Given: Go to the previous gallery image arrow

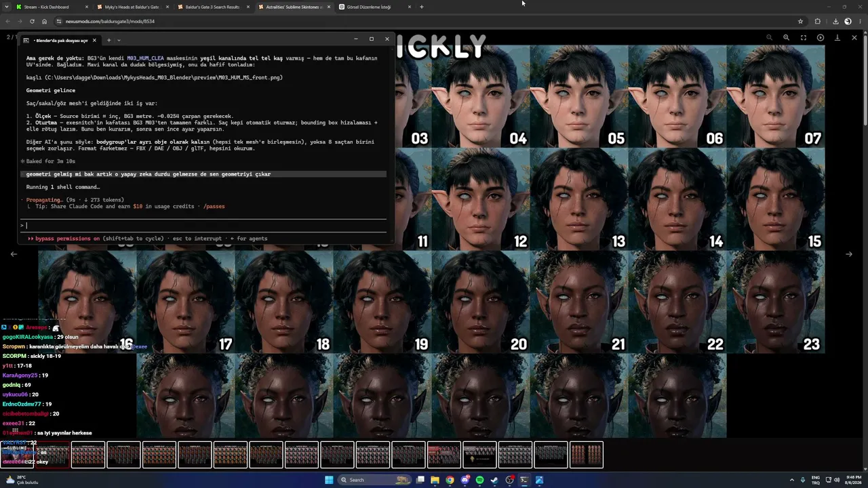Looking at the screenshot, I should point(14,254).
